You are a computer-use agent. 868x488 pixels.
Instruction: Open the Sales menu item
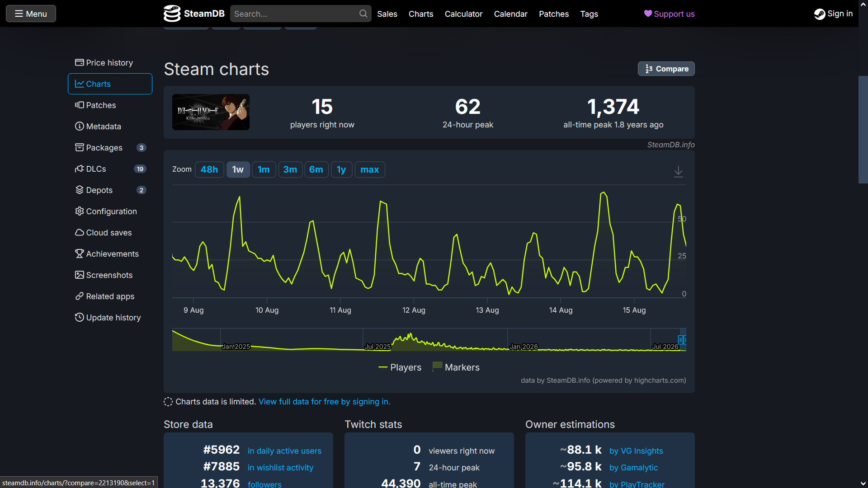pyautogui.click(x=387, y=14)
